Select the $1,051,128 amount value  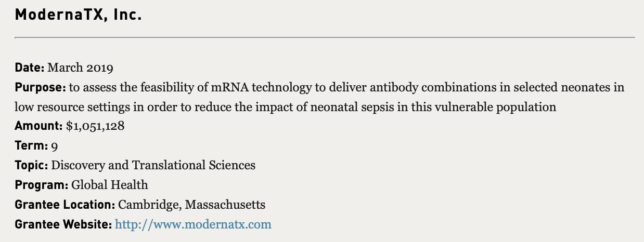click(95, 126)
